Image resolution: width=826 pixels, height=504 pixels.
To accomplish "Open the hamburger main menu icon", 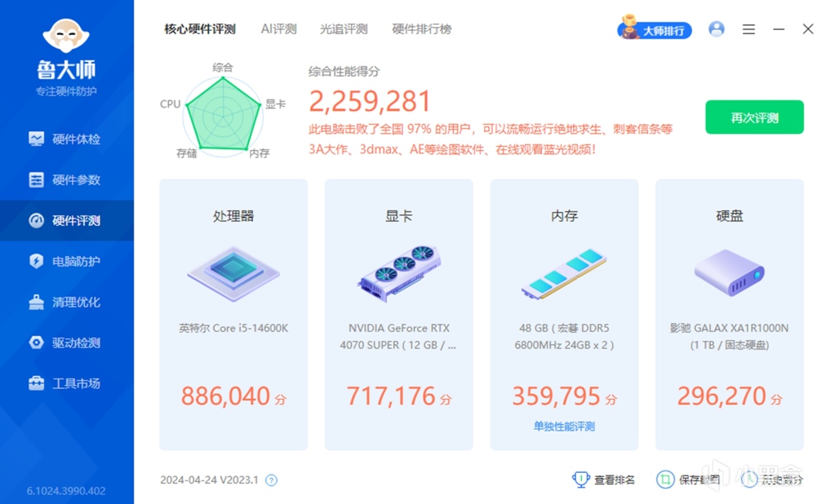I will (749, 29).
